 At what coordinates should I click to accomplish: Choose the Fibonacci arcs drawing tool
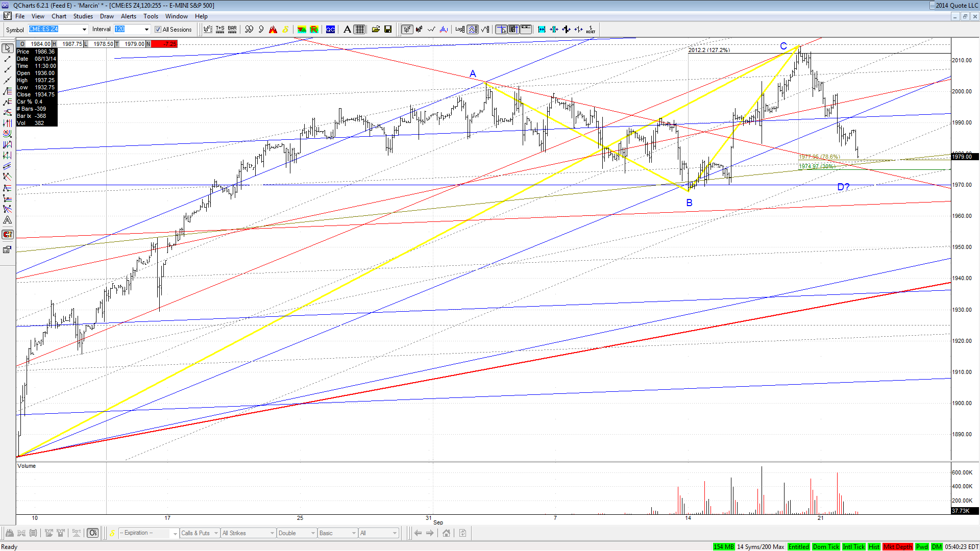pos(7,134)
